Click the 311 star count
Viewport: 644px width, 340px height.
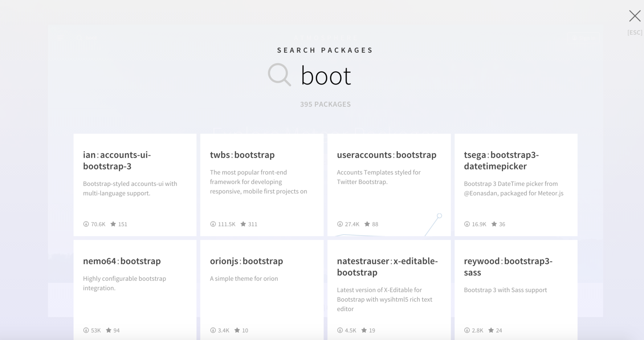coord(253,224)
